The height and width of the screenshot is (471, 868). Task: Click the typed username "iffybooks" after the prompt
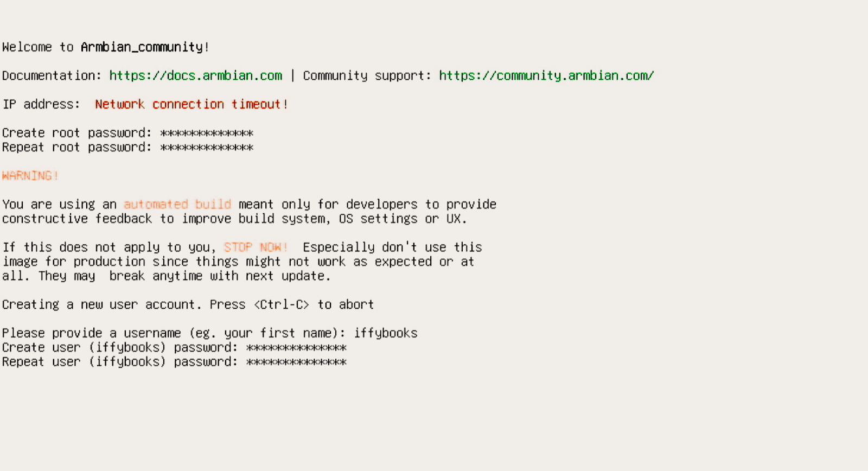click(x=386, y=333)
